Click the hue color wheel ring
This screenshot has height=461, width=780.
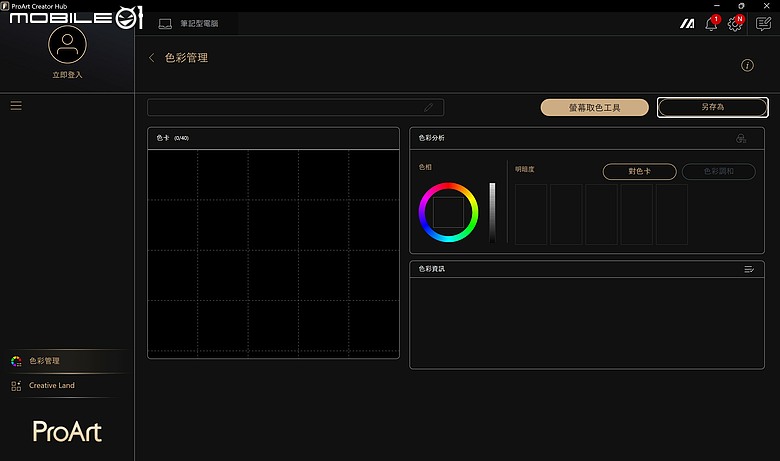click(x=448, y=186)
